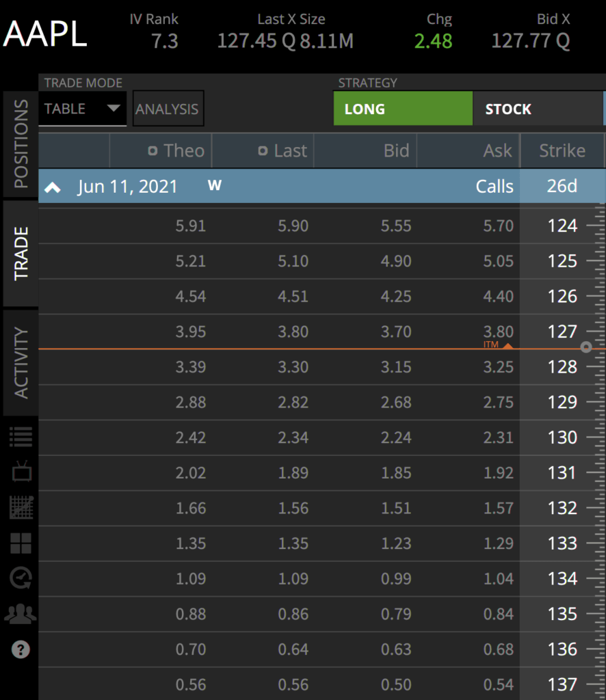Click the Strike column header
Viewport: 606px width, 700px height.
point(562,151)
